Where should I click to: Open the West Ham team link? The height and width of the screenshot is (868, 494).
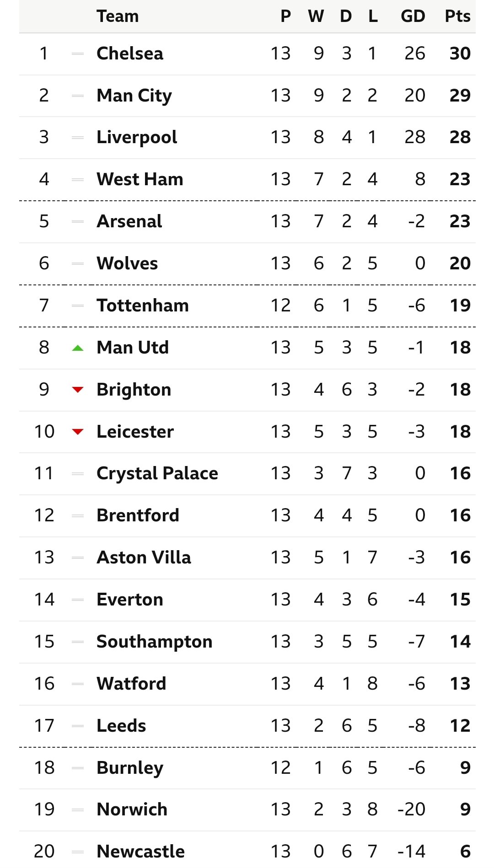(x=140, y=179)
